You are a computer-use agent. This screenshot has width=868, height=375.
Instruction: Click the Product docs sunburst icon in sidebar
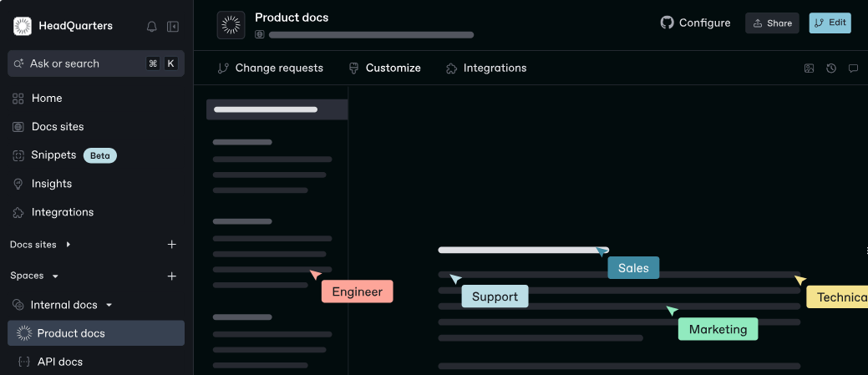pos(24,333)
